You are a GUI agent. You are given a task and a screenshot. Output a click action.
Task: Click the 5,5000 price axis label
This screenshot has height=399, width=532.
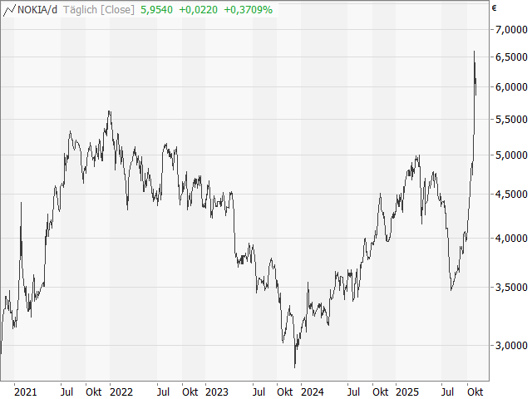pos(511,120)
